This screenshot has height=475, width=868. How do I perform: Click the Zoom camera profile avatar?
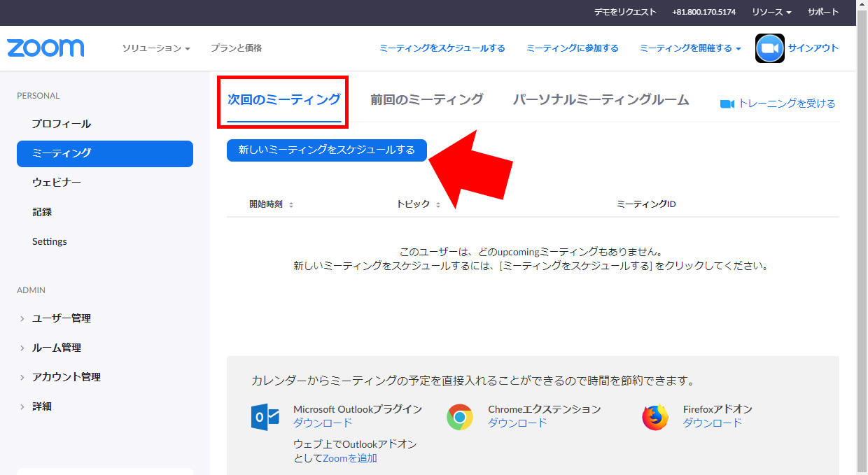769,48
